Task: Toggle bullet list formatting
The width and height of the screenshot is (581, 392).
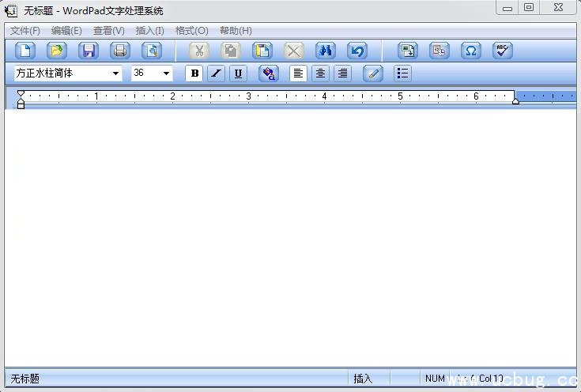Action: pyautogui.click(x=402, y=73)
